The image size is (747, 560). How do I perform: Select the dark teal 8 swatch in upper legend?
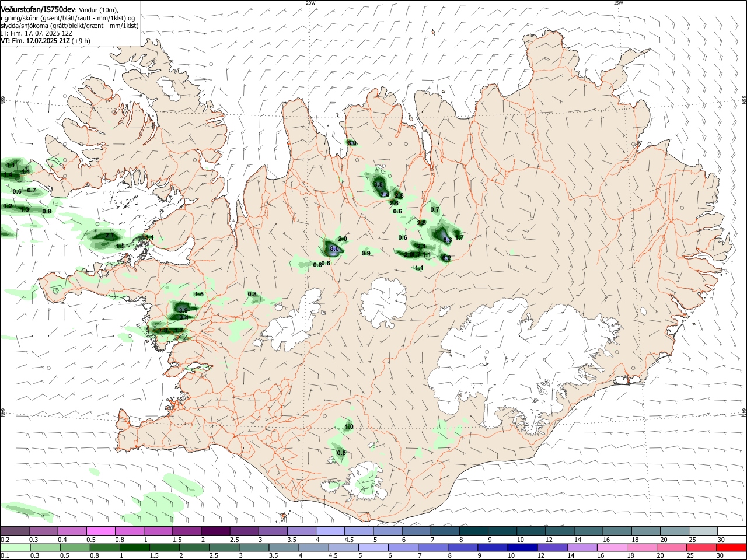(x=473, y=531)
